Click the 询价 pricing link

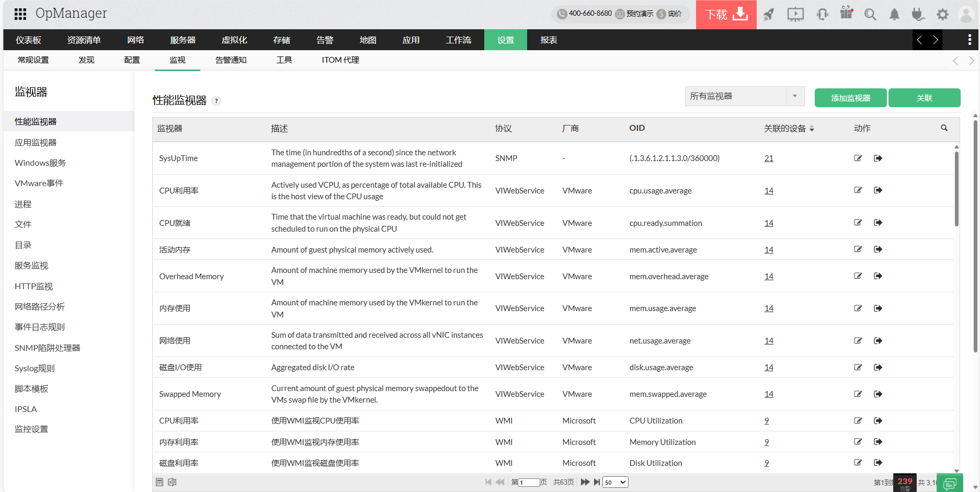(669, 14)
